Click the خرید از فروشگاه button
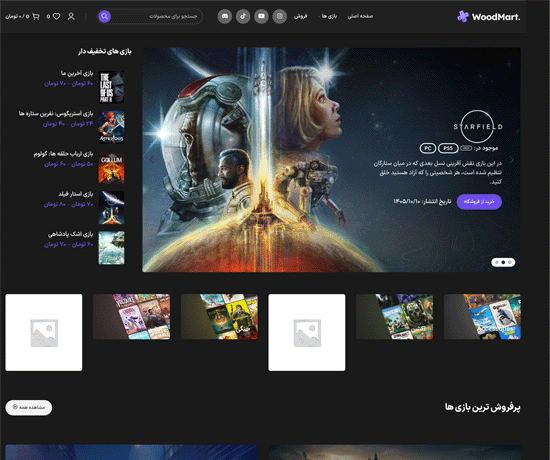The height and width of the screenshot is (460, 550). 479,202
